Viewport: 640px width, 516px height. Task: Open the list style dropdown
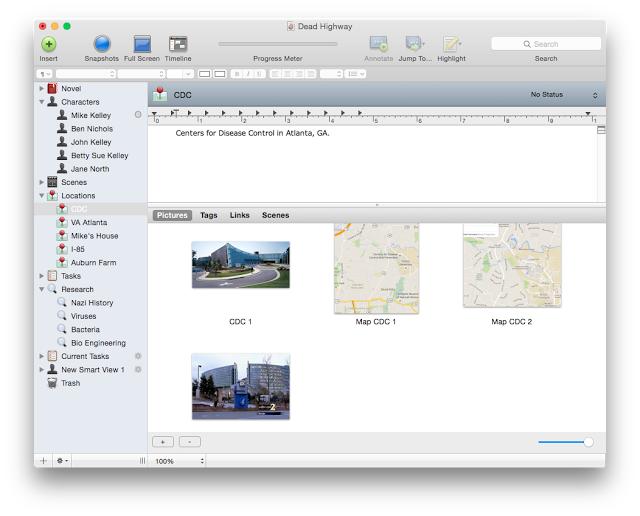click(x=355, y=74)
